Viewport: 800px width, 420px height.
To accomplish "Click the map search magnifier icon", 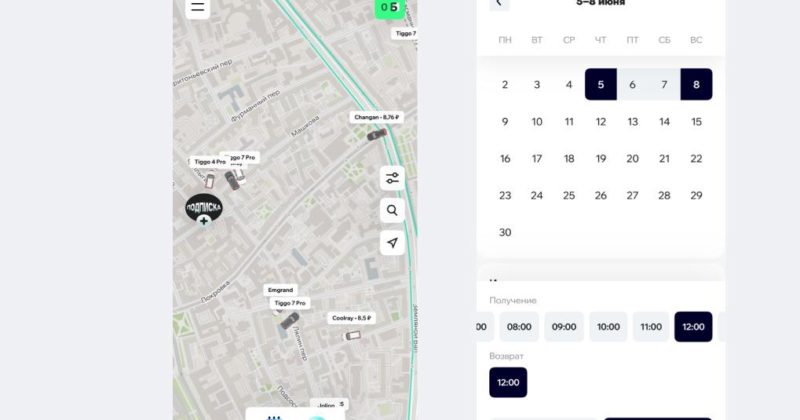I will click(392, 210).
